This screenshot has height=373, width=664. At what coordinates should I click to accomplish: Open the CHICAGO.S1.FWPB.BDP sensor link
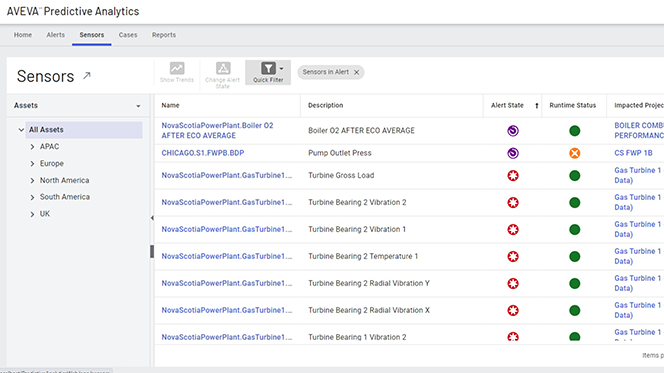[203, 153]
